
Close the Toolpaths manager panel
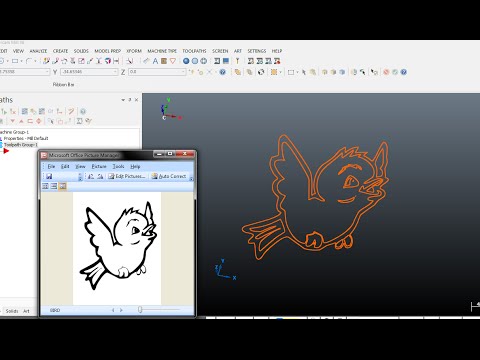point(136,100)
